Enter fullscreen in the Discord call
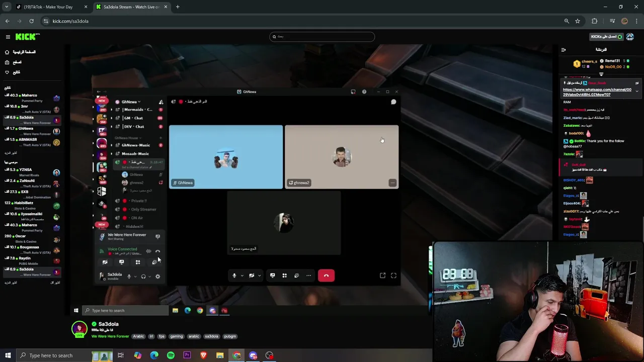The height and width of the screenshot is (362, 644). pos(393,276)
